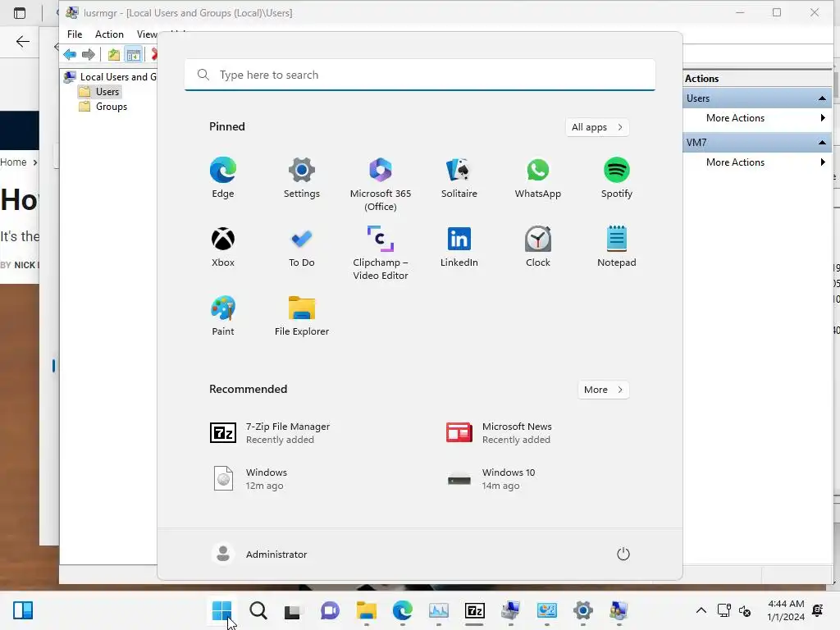This screenshot has width=840, height=630.
Task: Open Paint from pinned apps
Action: pyautogui.click(x=223, y=316)
